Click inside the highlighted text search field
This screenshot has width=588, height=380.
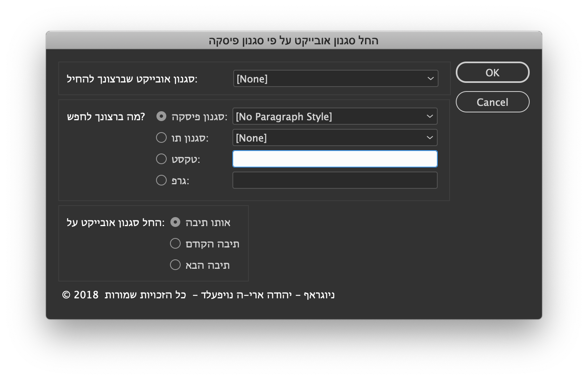pos(335,159)
